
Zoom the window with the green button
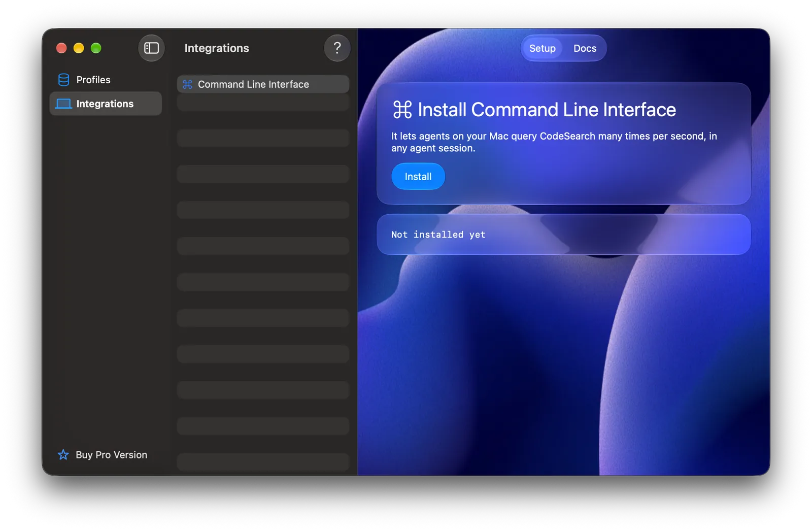coord(96,48)
